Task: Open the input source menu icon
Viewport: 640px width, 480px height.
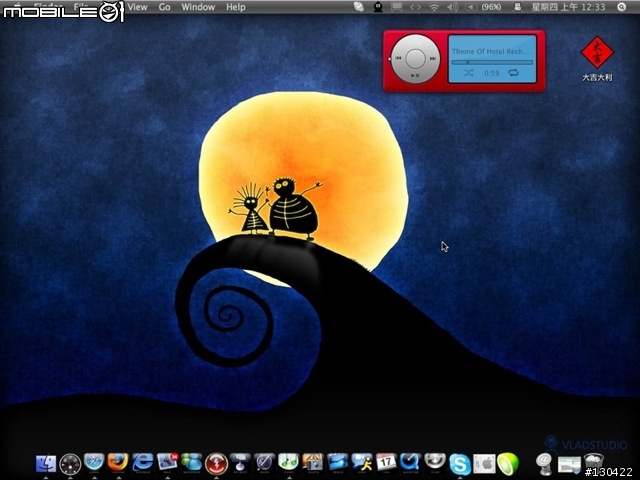Action: click(x=518, y=7)
